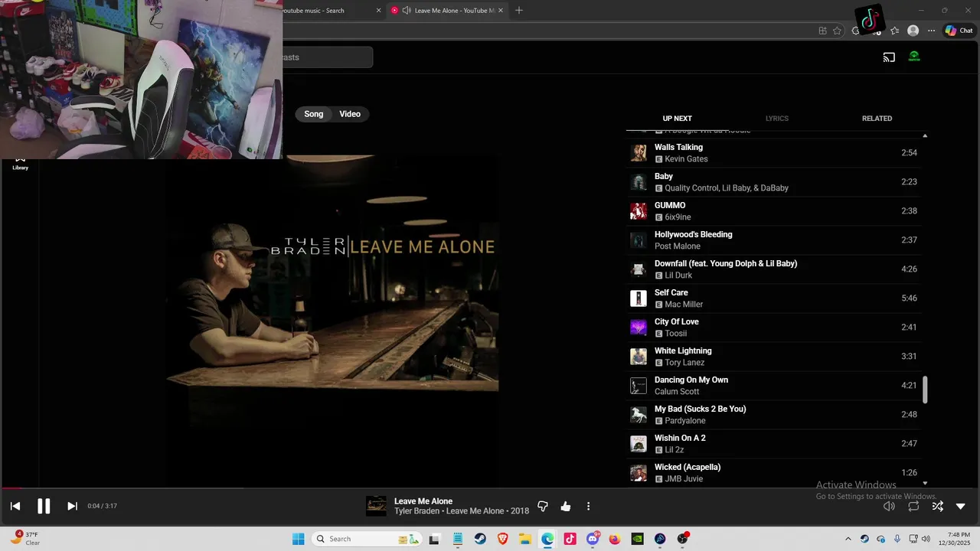Seek on the song progress bar
Image resolution: width=980 pixels, height=551 pixels.
coord(490,487)
